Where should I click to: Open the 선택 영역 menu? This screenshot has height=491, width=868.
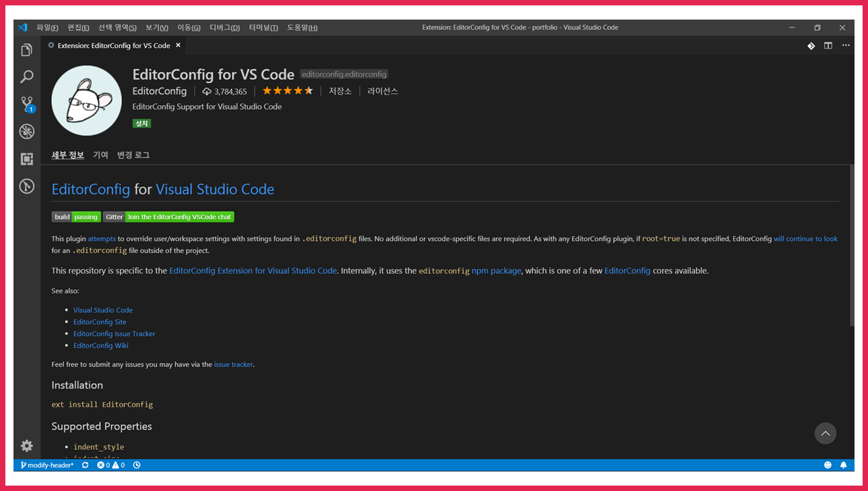pos(117,28)
